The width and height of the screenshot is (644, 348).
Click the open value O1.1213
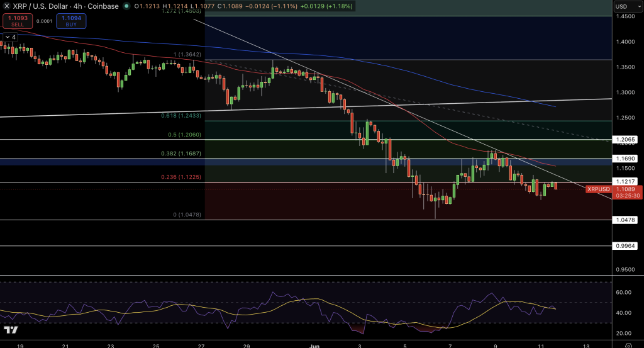pyautogui.click(x=147, y=6)
